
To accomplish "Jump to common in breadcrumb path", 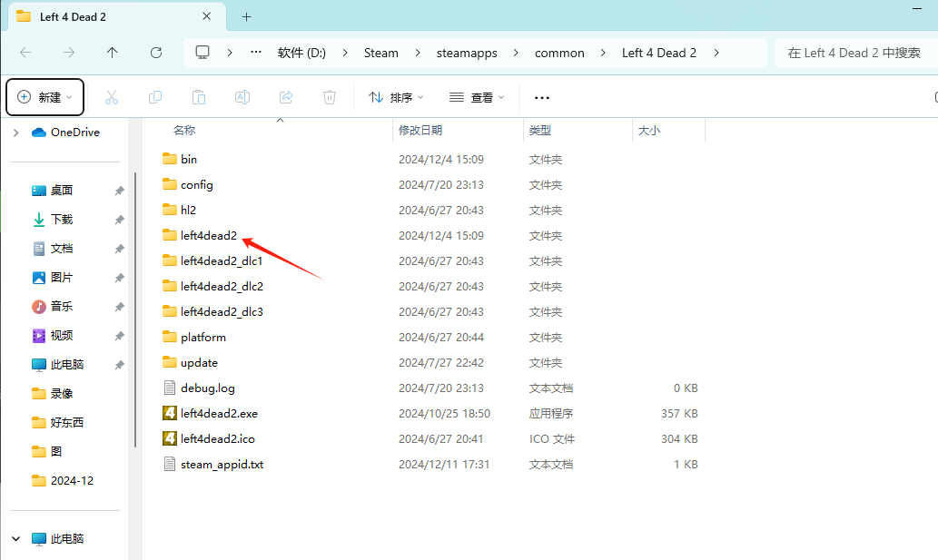I will point(559,53).
